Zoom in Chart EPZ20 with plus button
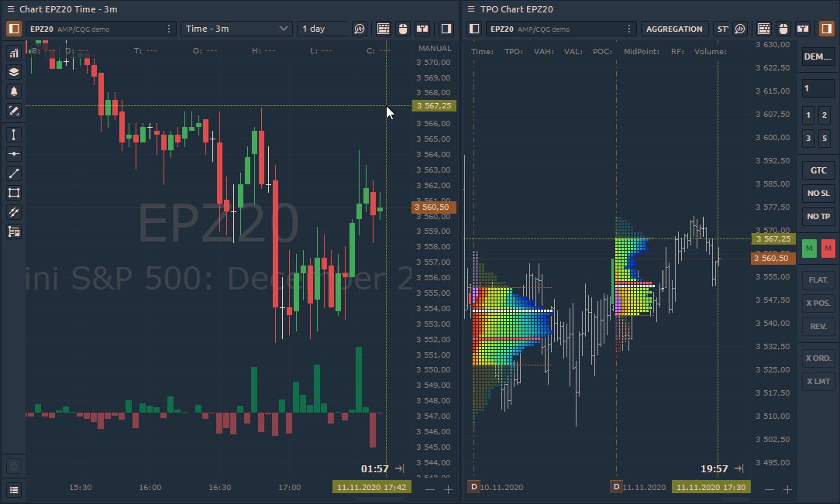The height and width of the screenshot is (504, 840). click(448, 489)
